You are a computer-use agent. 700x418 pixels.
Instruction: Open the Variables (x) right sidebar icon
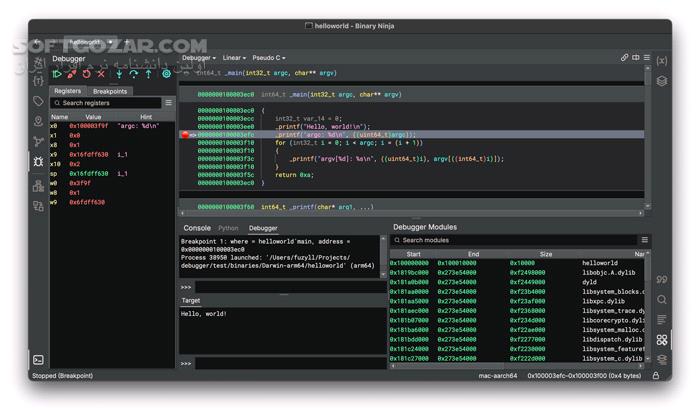point(662,61)
